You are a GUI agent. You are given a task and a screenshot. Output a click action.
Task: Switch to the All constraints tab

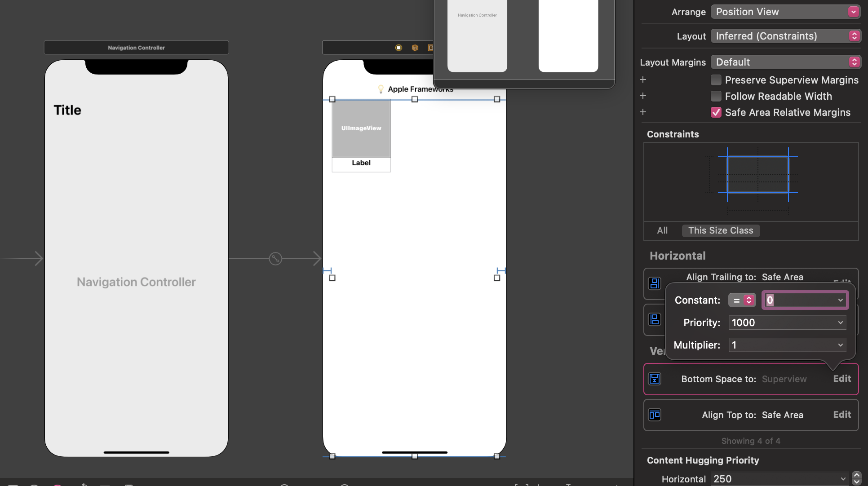pos(662,230)
